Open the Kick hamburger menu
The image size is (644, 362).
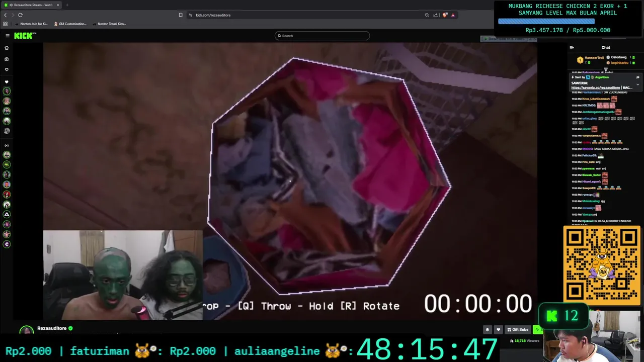(x=8, y=36)
